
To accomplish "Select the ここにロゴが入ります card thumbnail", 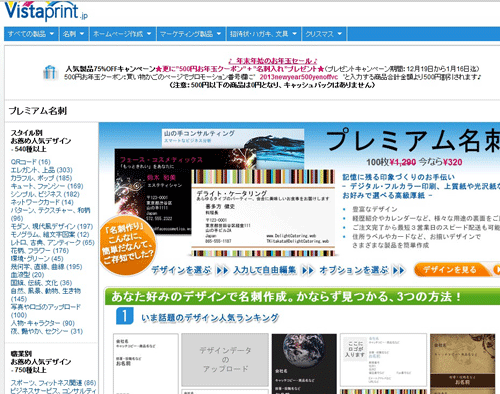I will click(383, 360).
